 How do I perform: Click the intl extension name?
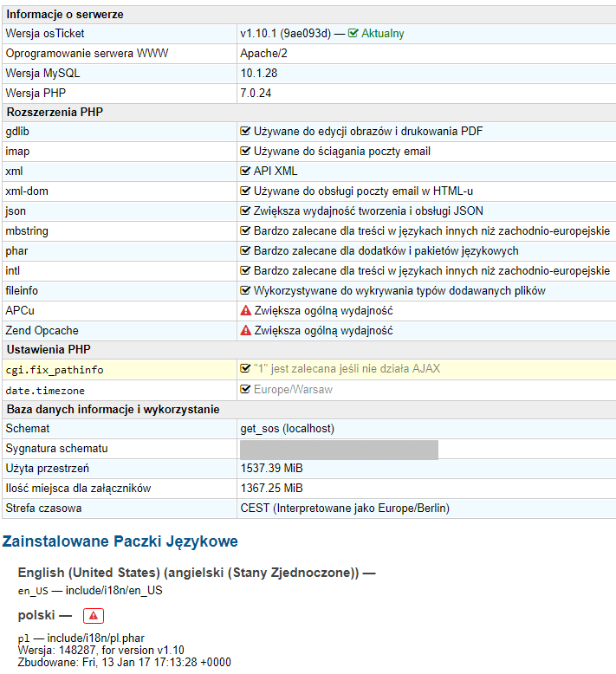tap(12, 270)
